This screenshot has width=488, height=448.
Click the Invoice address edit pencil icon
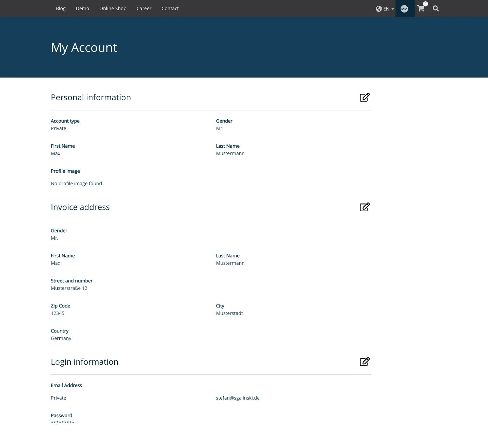pos(365,207)
